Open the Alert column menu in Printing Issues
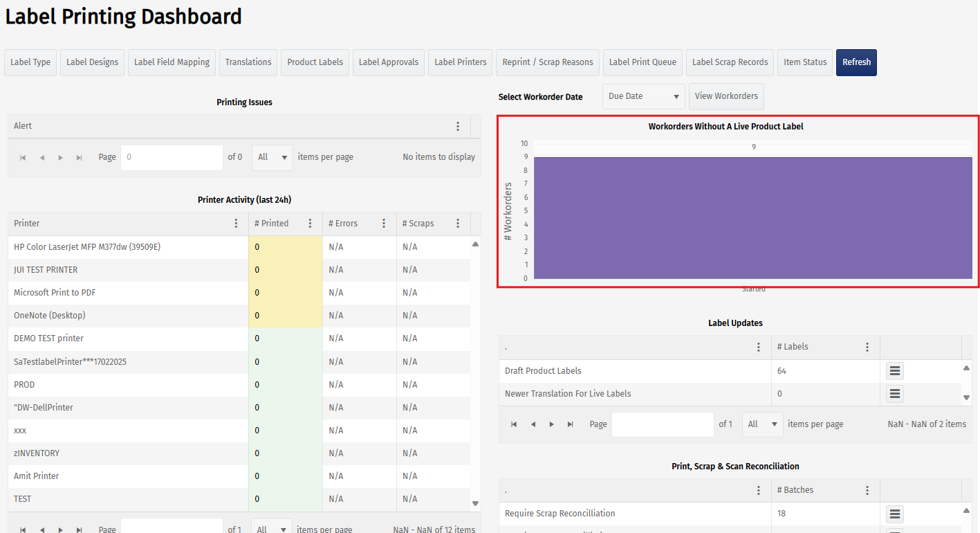The image size is (980, 533). coord(458,126)
